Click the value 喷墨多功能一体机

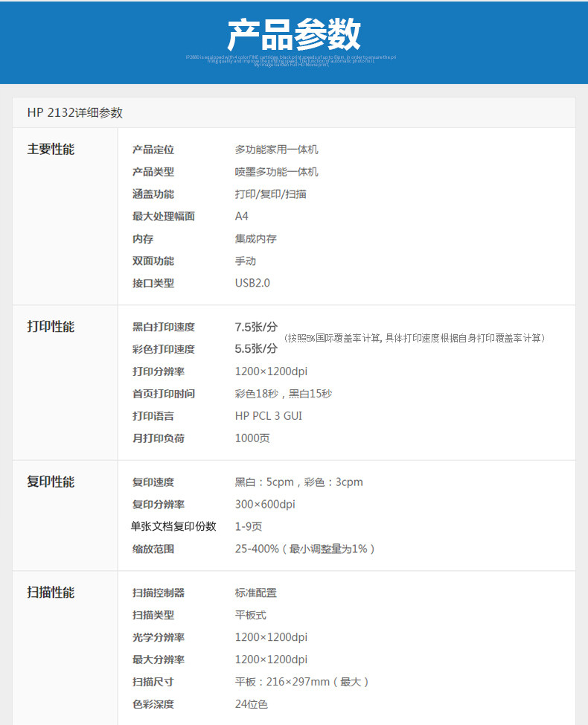click(x=276, y=171)
